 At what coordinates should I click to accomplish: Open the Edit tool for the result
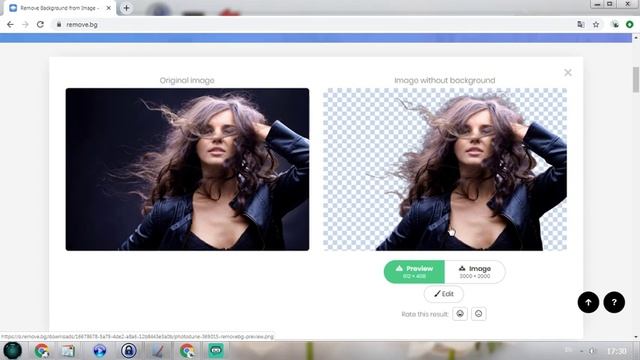coord(444,294)
